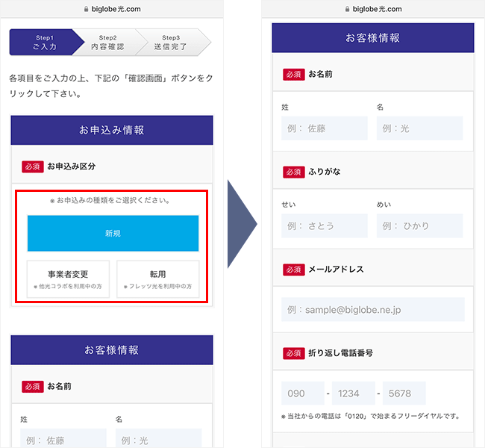485x448 pixels.
Task: Click the 必須 badge next to 折り返し電話番号
Action: coord(294,353)
